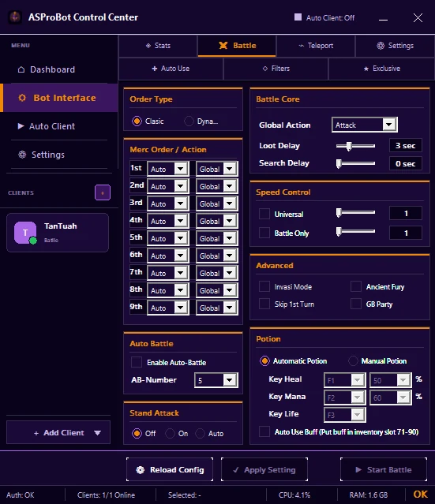Image resolution: width=435 pixels, height=504 pixels.
Task: Click the Apply Setting button
Action: tap(264, 469)
